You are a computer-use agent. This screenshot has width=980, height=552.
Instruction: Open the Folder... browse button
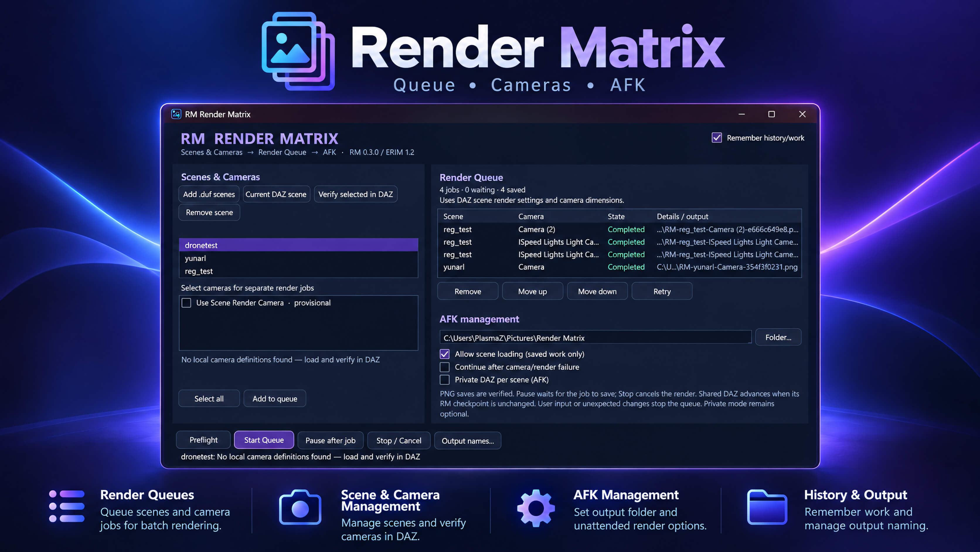778,337
